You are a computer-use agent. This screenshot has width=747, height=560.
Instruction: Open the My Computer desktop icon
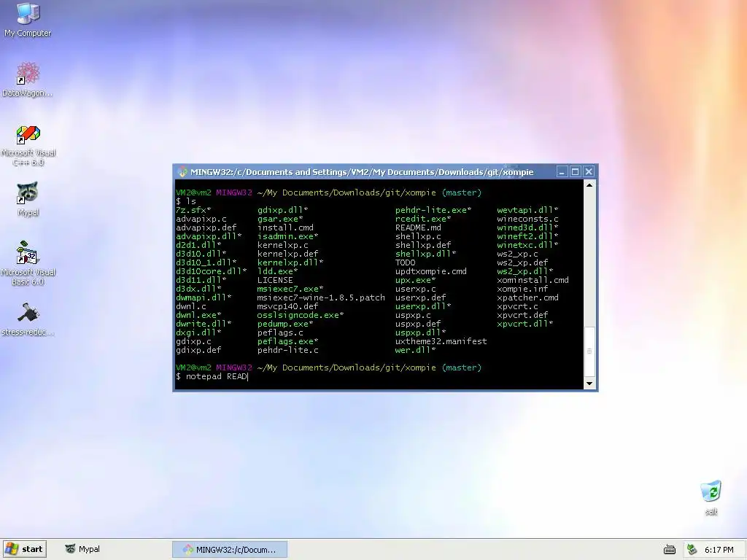28,19
